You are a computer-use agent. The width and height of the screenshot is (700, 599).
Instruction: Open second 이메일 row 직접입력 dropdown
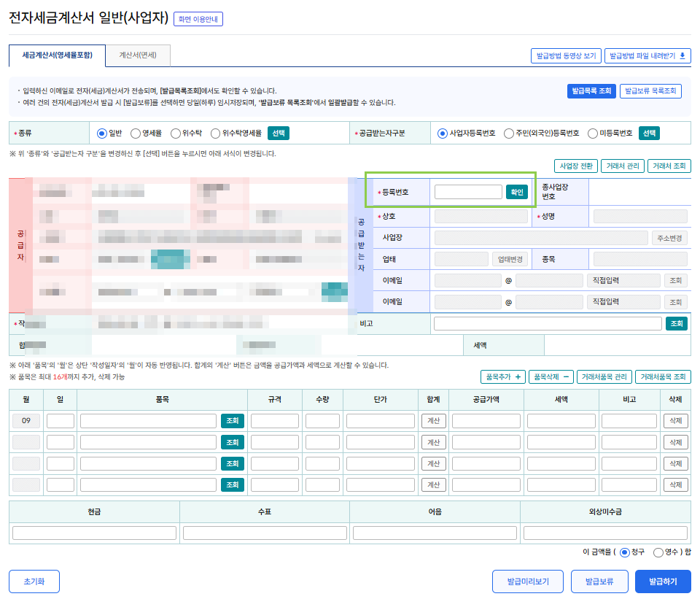[623, 302]
